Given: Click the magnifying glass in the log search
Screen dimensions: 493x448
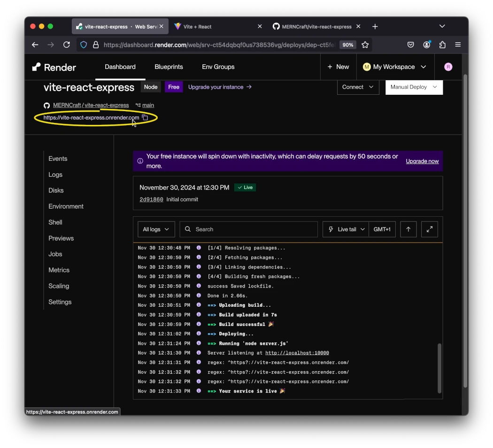Looking at the screenshot, I should click(x=188, y=229).
